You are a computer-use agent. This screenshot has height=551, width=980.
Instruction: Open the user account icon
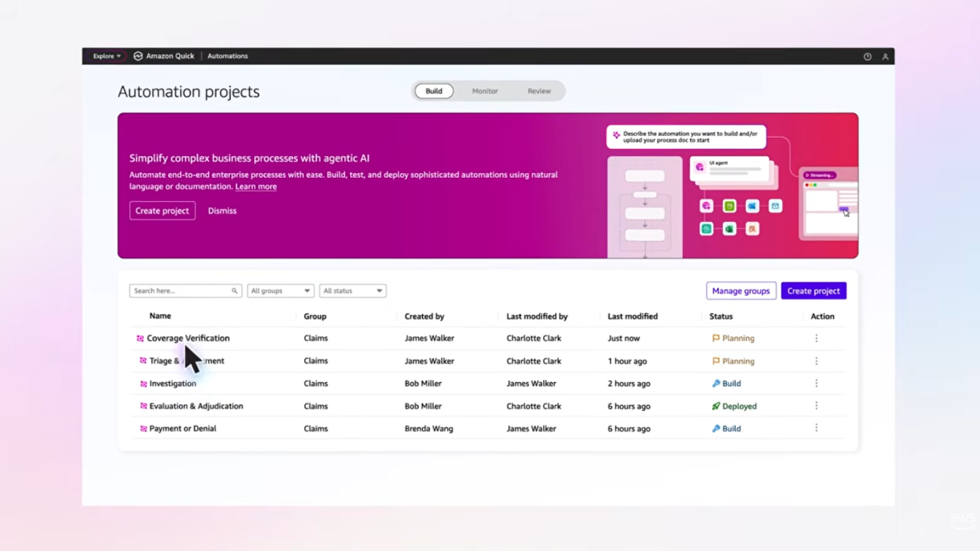(885, 57)
